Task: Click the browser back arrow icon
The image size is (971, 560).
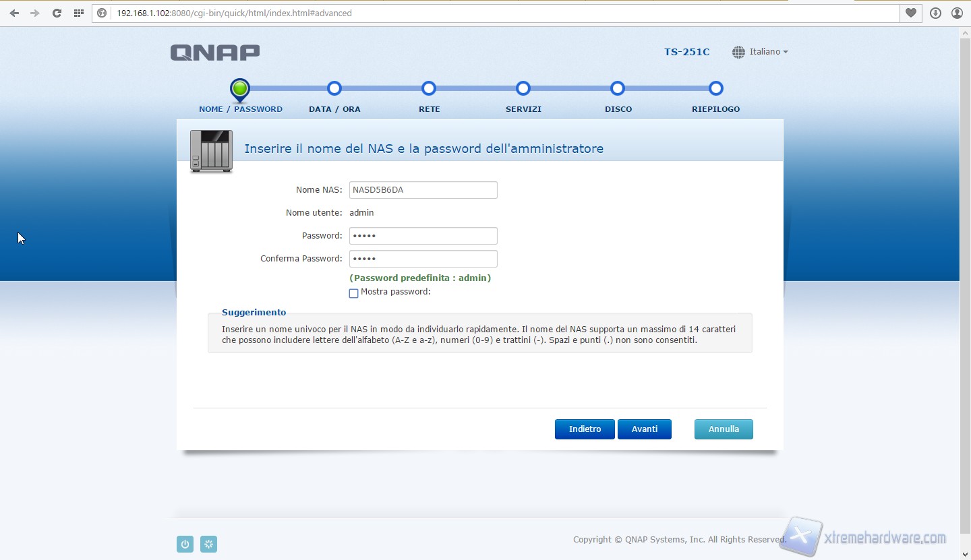Action: coord(14,13)
